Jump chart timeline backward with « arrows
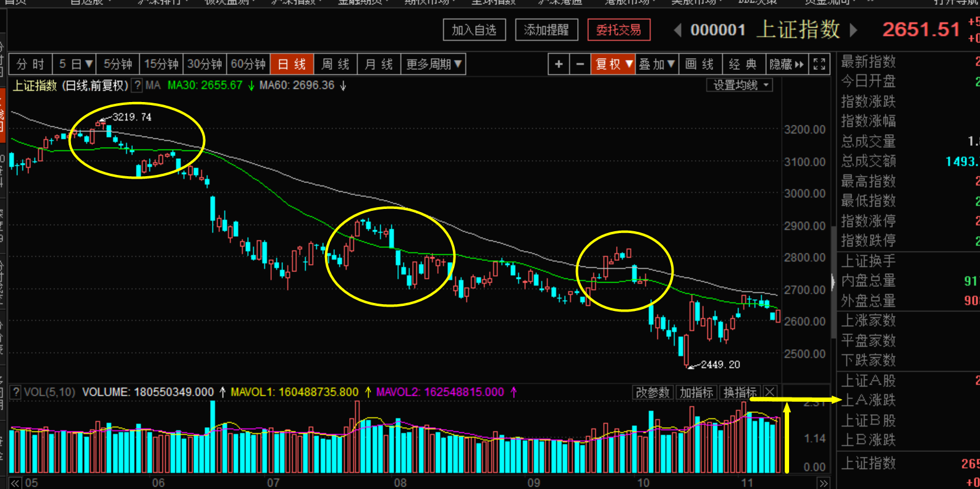 pyautogui.click(x=15, y=483)
